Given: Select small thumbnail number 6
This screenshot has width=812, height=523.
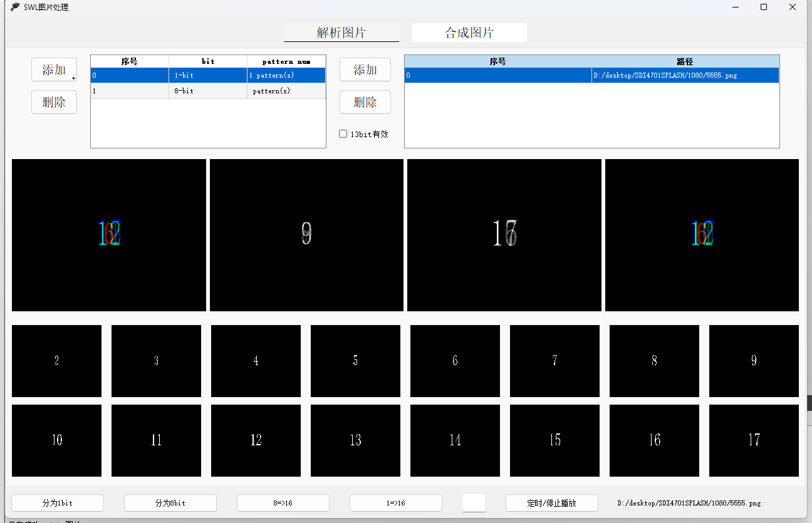Looking at the screenshot, I should [x=455, y=361].
